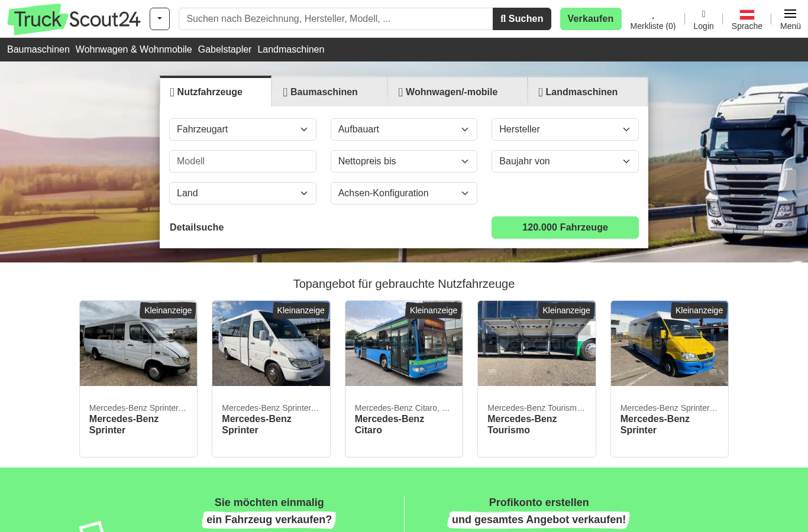Click the 'Topangebot für gebrauchte Nutzfahrzeuge' heading
This screenshot has width=808, height=532.
(404, 284)
